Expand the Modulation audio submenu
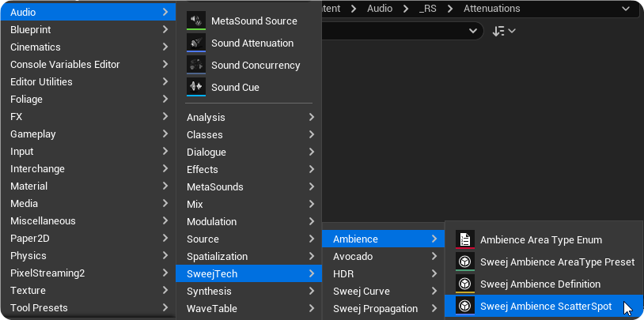 point(249,221)
